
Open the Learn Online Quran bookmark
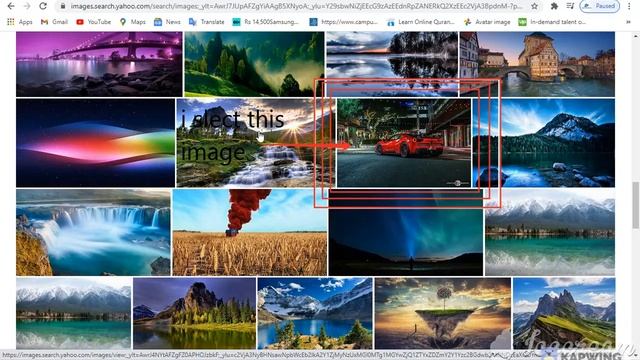tap(420, 22)
